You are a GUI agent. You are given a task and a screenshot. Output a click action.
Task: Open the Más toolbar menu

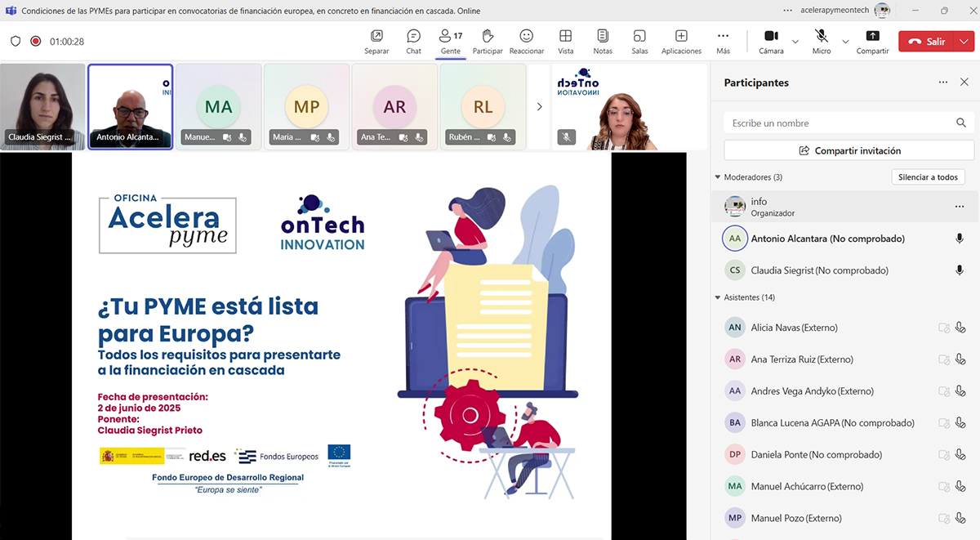point(722,39)
